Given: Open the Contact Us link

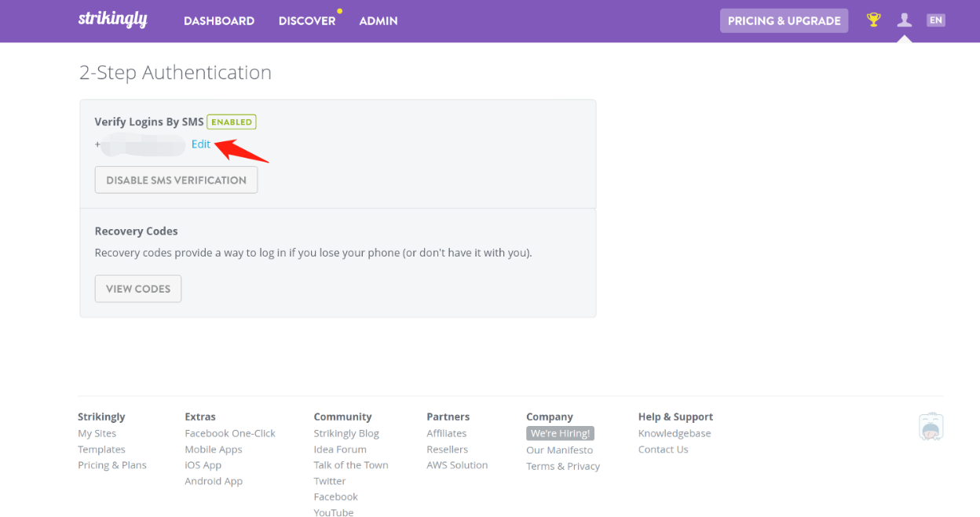Looking at the screenshot, I should (x=664, y=450).
